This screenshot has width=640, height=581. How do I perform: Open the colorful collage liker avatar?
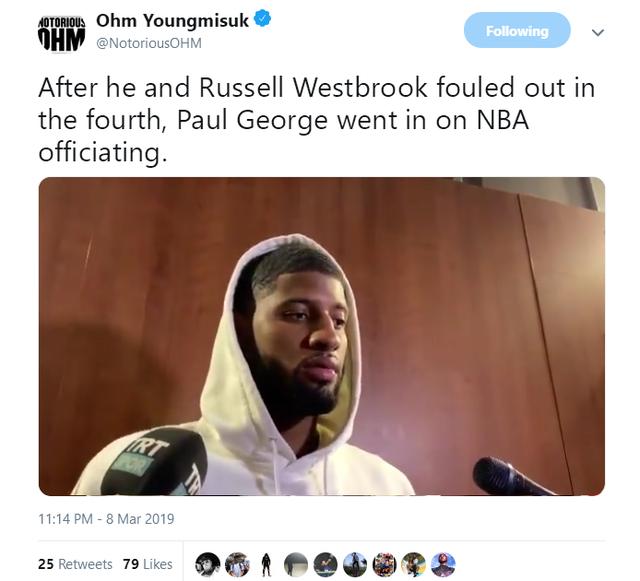(384, 564)
